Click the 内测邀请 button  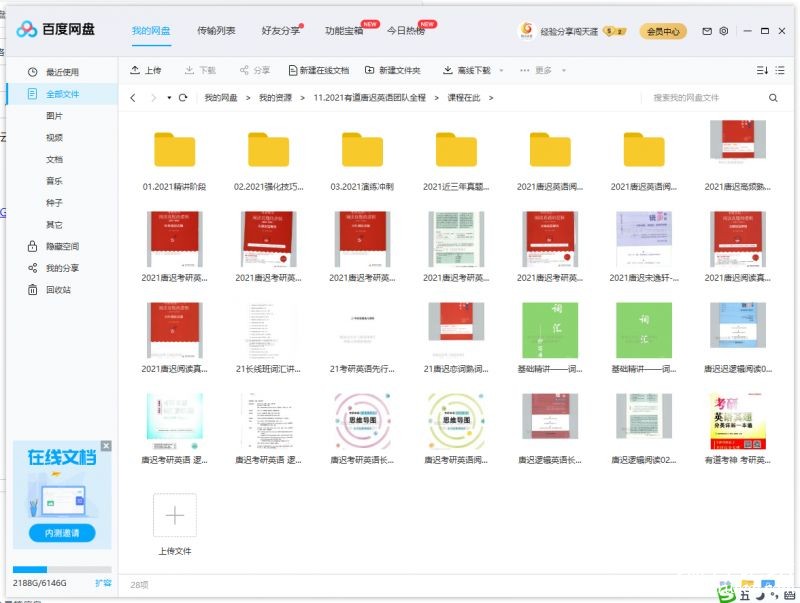(62, 533)
